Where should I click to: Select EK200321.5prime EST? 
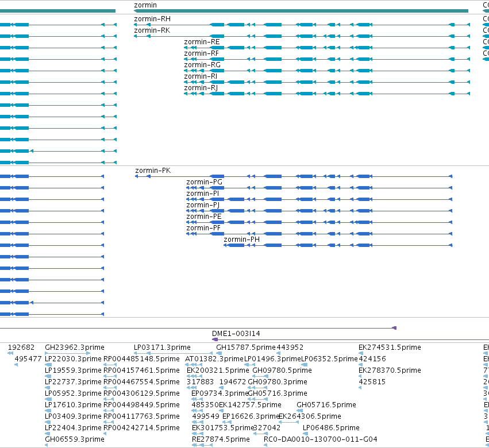click(218, 370)
